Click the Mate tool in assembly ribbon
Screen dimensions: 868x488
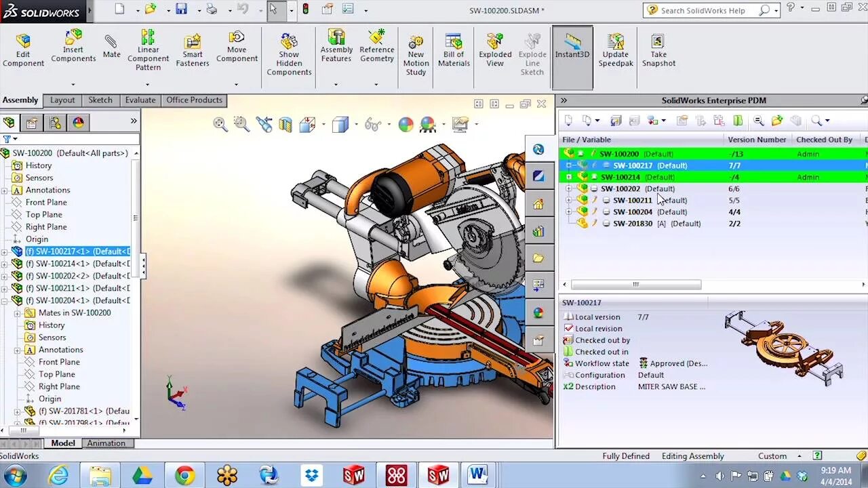(111, 46)
